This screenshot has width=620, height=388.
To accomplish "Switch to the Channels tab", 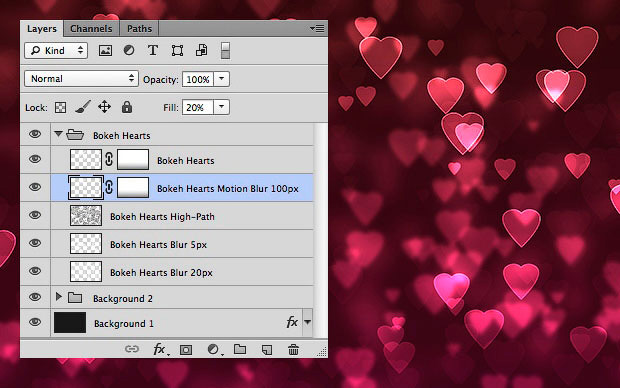I will [91, 28].
